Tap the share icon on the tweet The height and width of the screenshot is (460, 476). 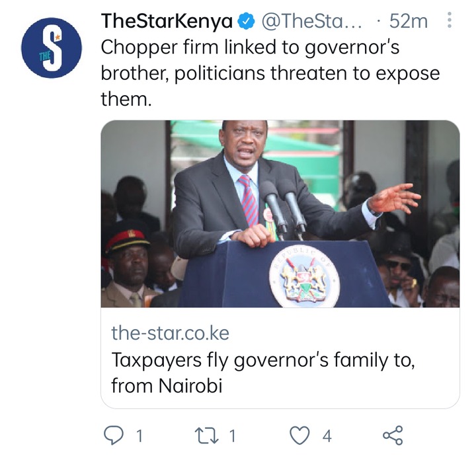(x=393, y=436)
